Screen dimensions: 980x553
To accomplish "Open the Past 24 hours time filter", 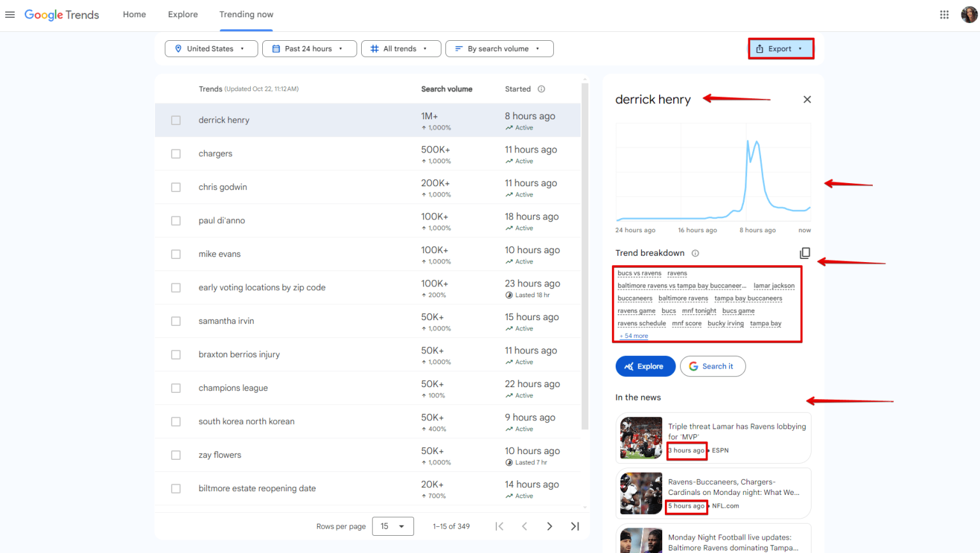I will click(x=309, y=48).
